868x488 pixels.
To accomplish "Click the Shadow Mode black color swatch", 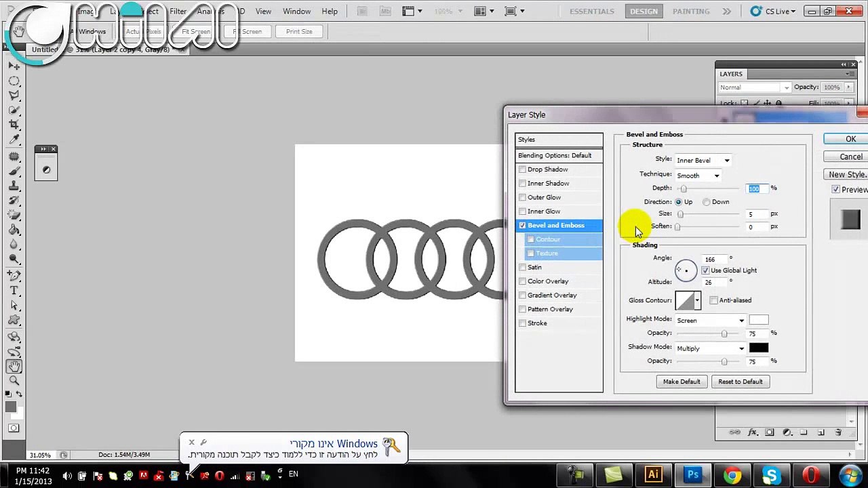I will [759, 348].
